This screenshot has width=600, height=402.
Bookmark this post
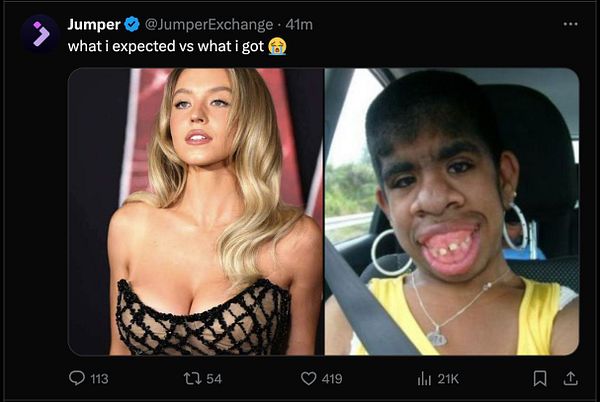[x=540, y=378]
